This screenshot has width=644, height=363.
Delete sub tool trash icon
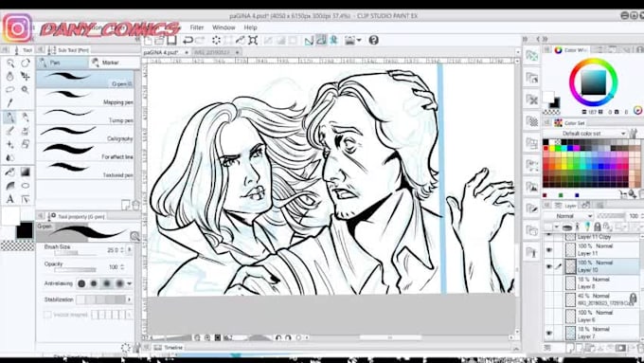point(135,205)
